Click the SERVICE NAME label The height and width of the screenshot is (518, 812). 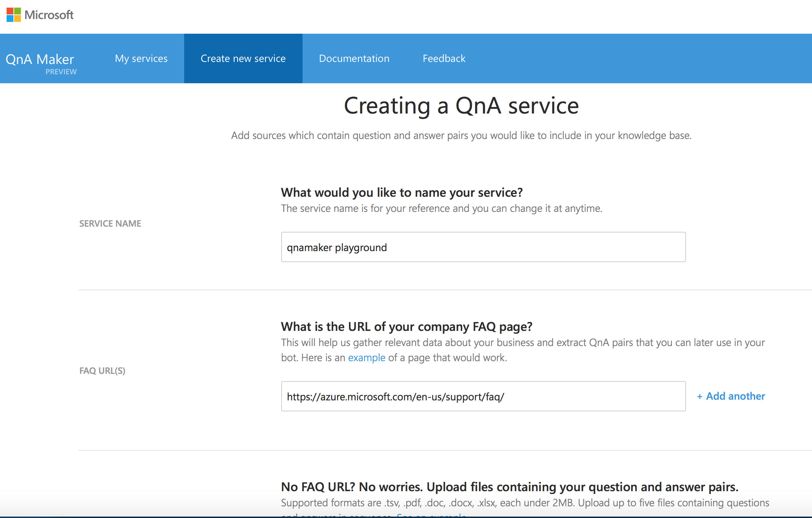click(x=110, y=224)
